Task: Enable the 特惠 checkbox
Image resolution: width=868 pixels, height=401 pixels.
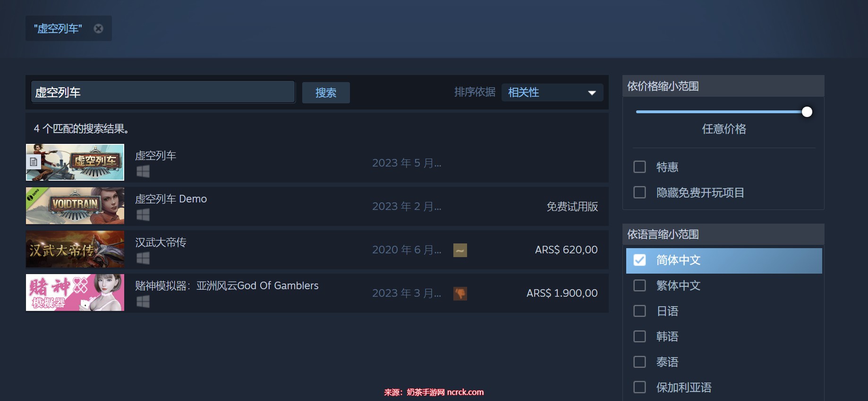Action: click(x=639, y=167)
